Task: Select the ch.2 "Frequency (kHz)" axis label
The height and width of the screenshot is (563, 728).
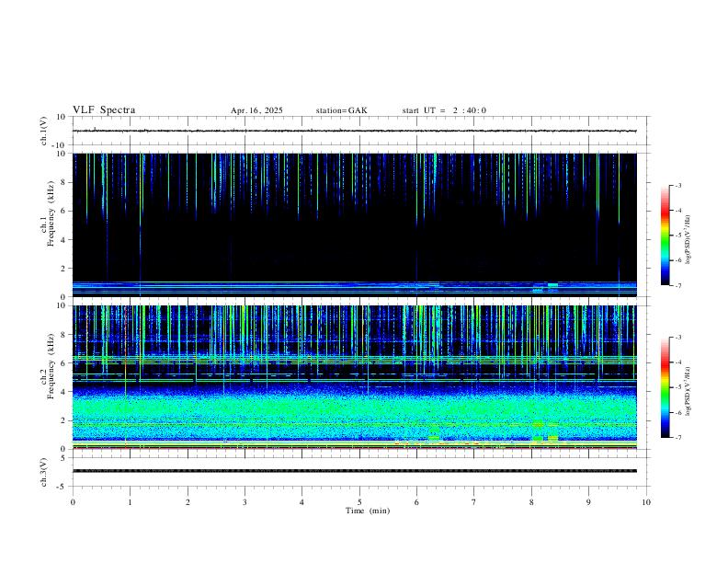Action: [x=51, y=366]
